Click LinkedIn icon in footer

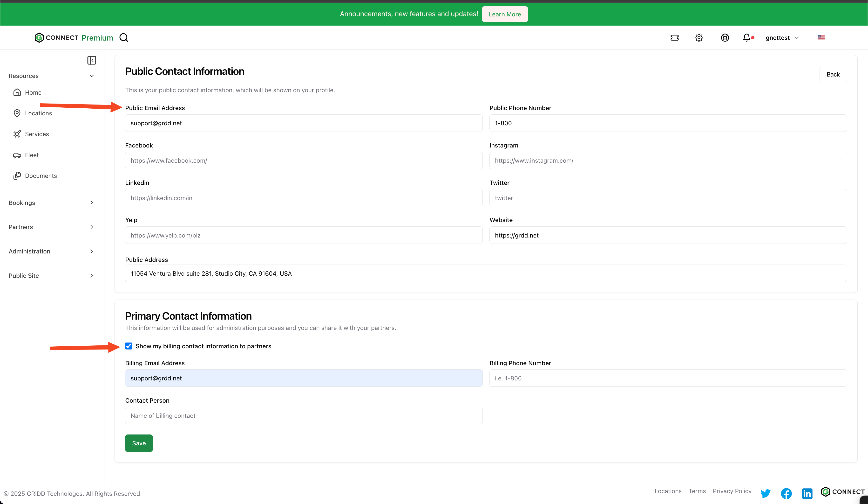point(807,493)
